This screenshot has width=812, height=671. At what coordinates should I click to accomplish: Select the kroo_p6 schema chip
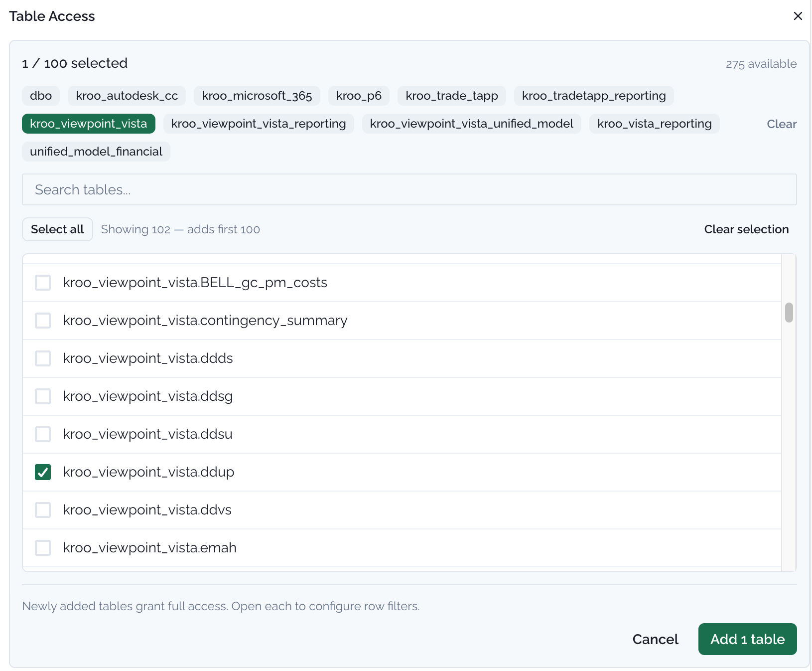tap(359, 96)
